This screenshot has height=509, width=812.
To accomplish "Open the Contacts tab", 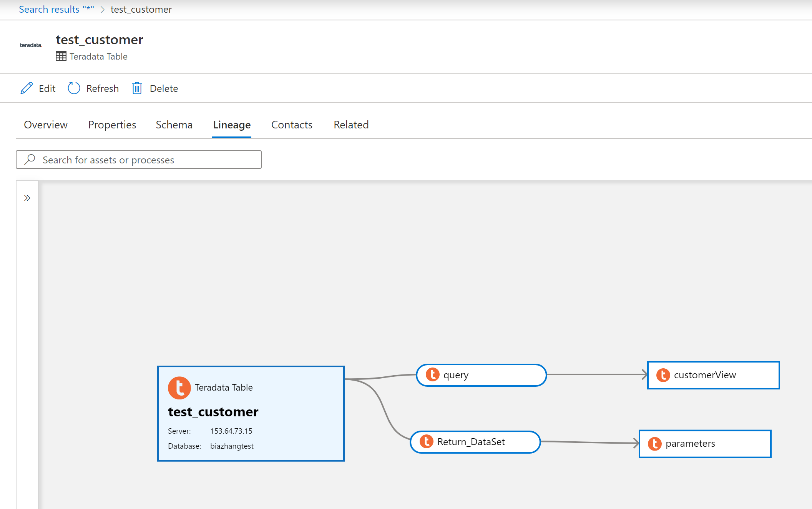I will point(291,124).
